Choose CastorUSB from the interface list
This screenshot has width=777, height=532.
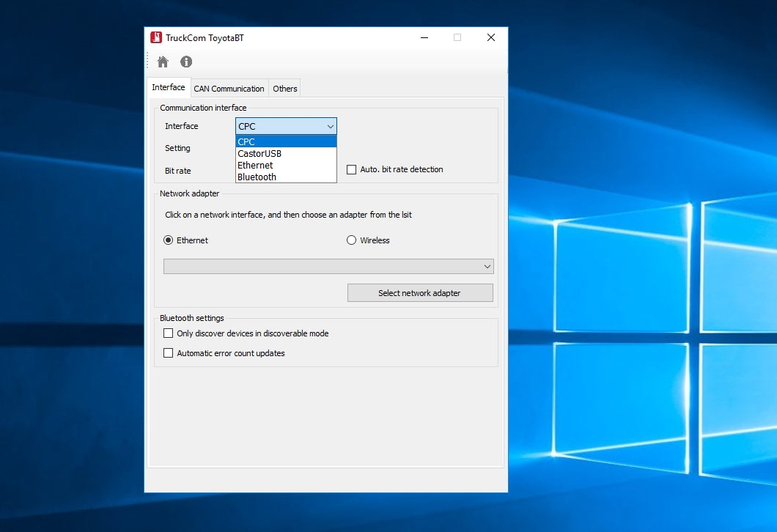tap(259, 154)
